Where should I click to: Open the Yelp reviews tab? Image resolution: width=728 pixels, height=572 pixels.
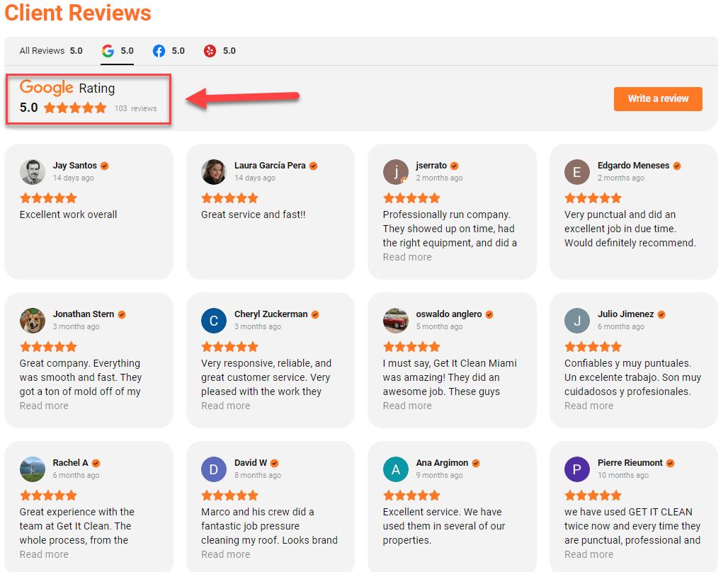[220, 50]
